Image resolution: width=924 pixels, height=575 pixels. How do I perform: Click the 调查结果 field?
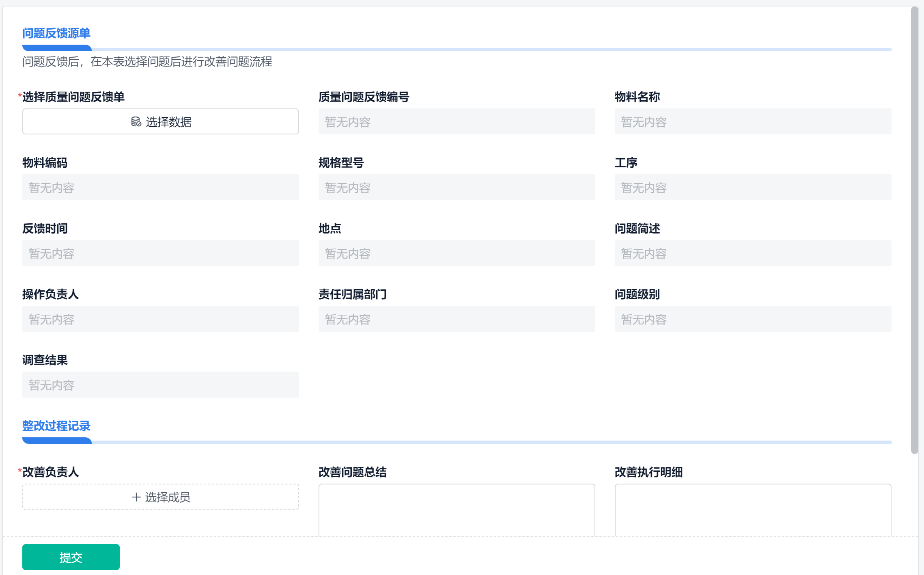[161, 385]
